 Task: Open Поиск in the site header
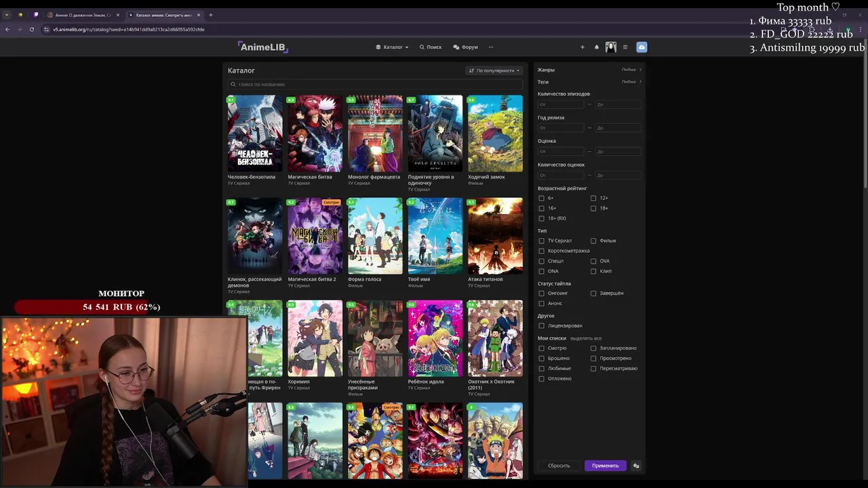tap(431, 47)
